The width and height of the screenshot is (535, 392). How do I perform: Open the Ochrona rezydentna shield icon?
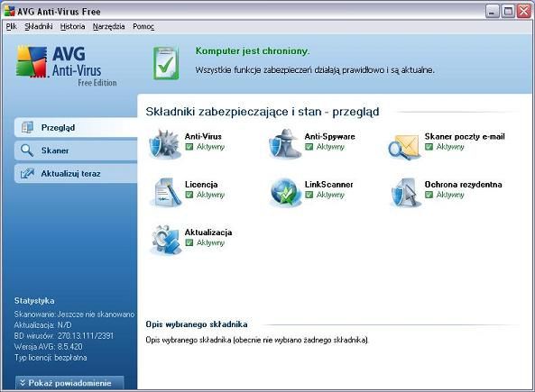pyautogui.click(x=405, y=192)
